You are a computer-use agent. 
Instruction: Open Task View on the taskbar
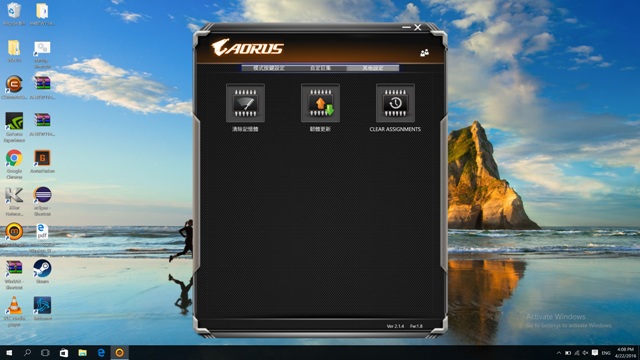point(45,353)
